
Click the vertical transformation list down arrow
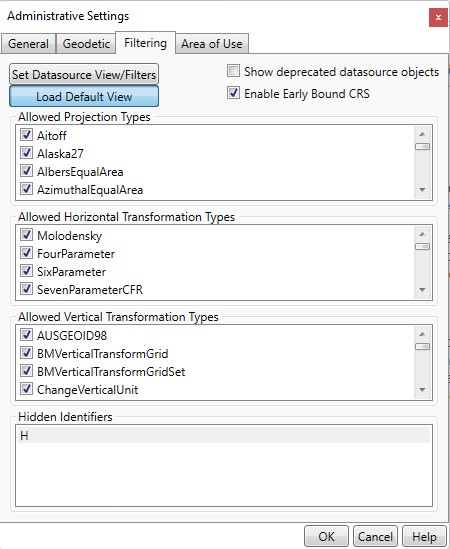(422, 390)
